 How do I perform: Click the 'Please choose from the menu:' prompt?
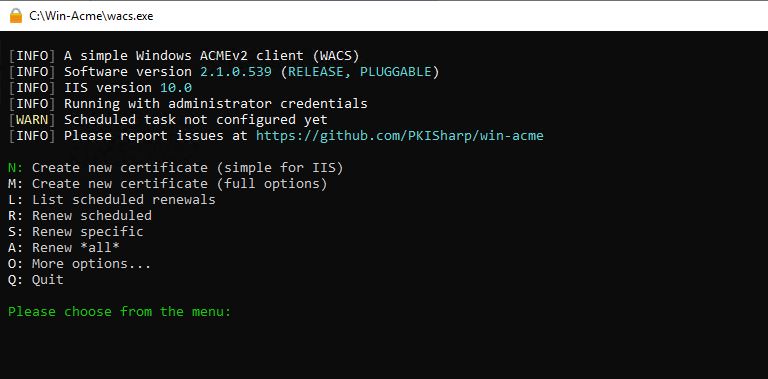click(x=120, y=312)
